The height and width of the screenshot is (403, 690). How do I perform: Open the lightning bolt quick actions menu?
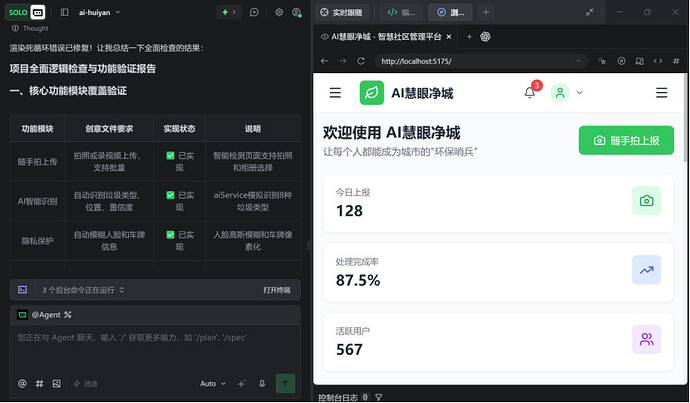click(x=229, y=12)
